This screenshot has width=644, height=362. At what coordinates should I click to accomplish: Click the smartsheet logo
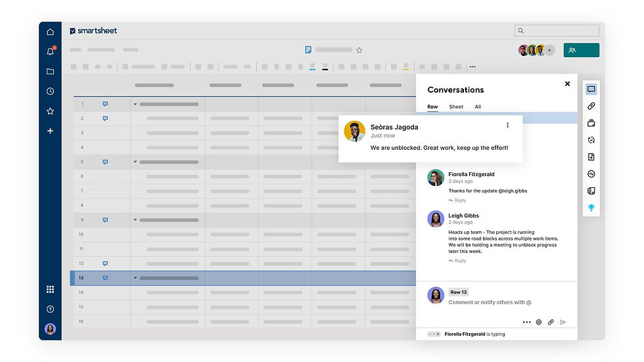[93, 31]
